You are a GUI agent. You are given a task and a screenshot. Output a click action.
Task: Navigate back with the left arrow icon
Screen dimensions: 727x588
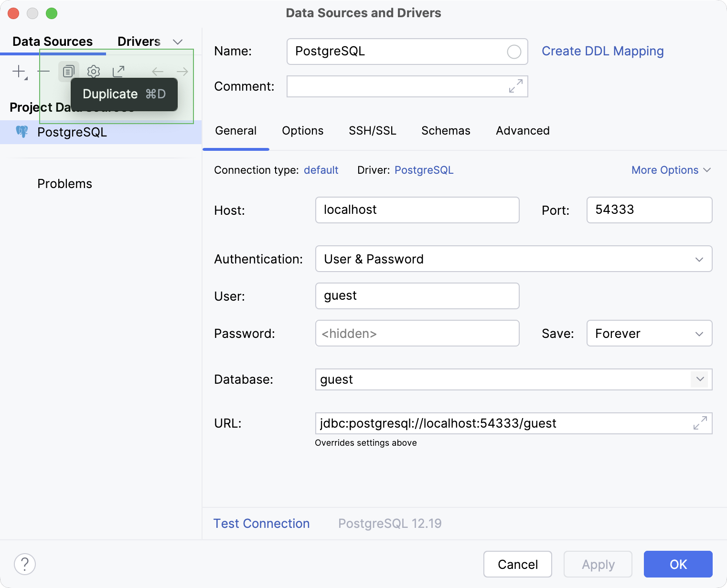pos(157,71)
